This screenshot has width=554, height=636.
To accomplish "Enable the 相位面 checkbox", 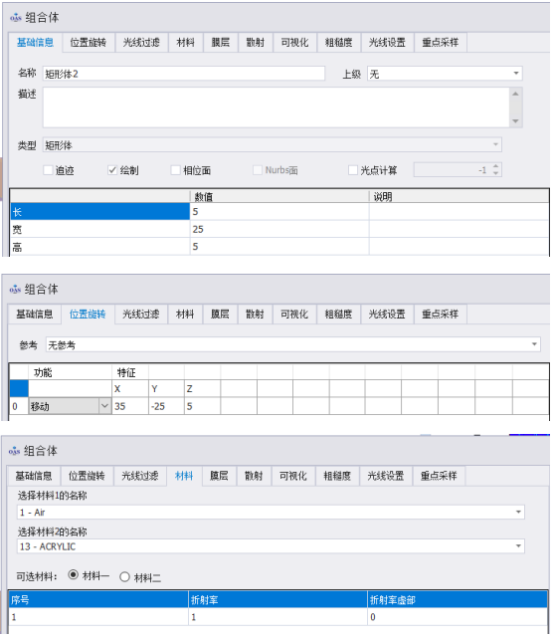I will coord(176,170).
